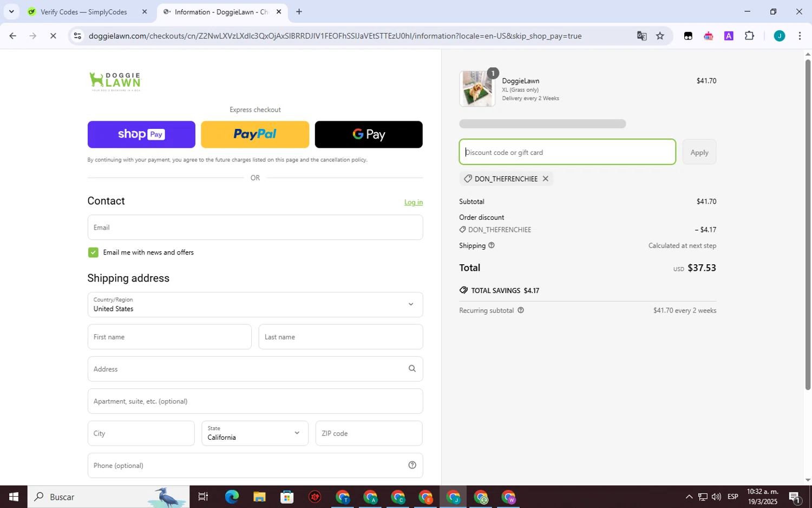
Task: Open the clock showing 10:32 a. m.
Action: pyautogui.click(x=763, y=497)
